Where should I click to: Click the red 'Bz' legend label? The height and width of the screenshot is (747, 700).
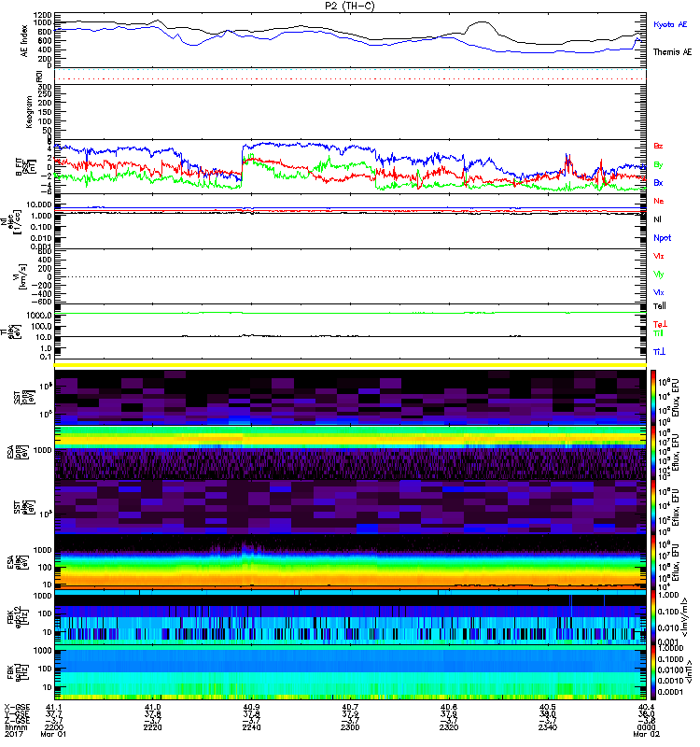(658, 146)
